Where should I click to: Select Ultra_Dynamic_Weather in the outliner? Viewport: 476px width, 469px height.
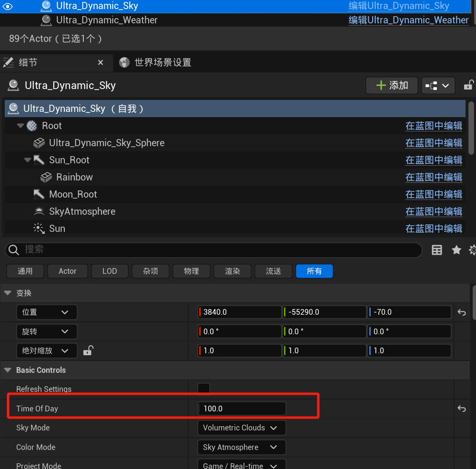pos(107,20)
